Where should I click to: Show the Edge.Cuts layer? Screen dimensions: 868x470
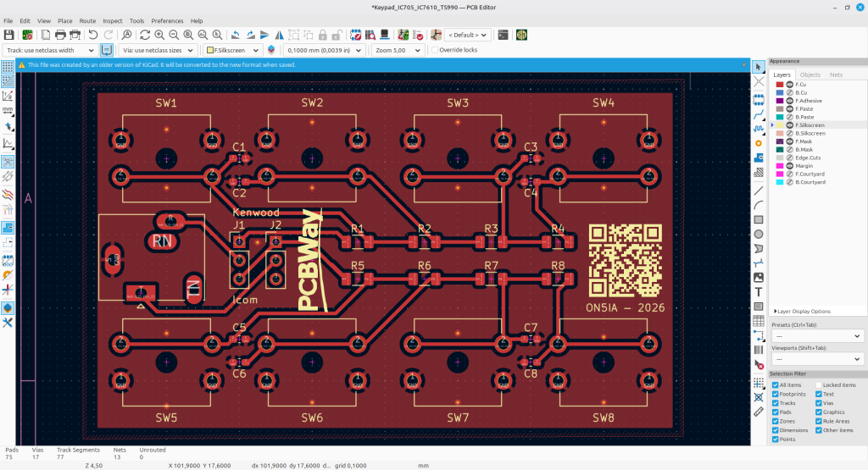coord(789,158)
